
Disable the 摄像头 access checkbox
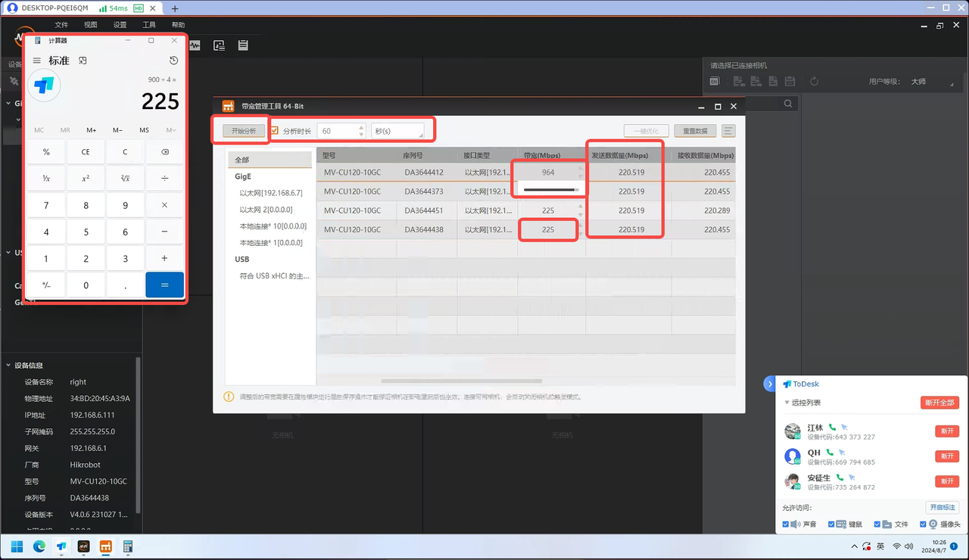923,524
